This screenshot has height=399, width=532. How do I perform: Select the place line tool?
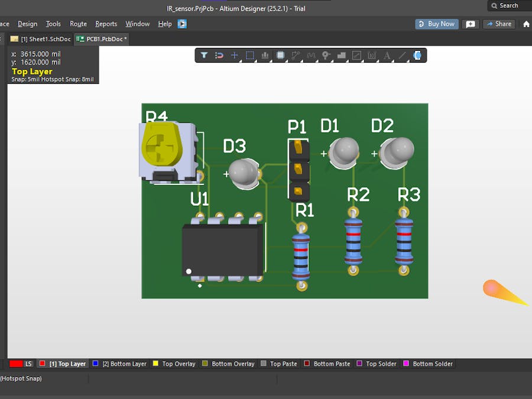[403, 56]
